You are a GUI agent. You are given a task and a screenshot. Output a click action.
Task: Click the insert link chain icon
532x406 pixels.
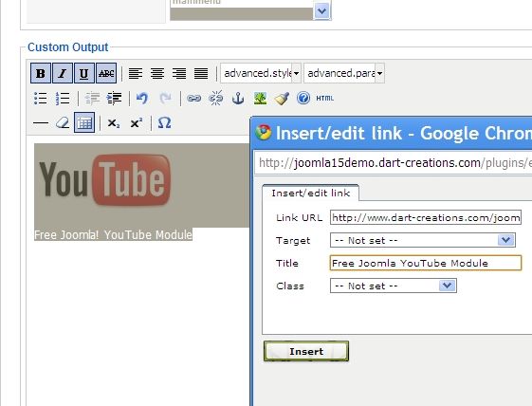pyautogui.click(x=194, y=99)
